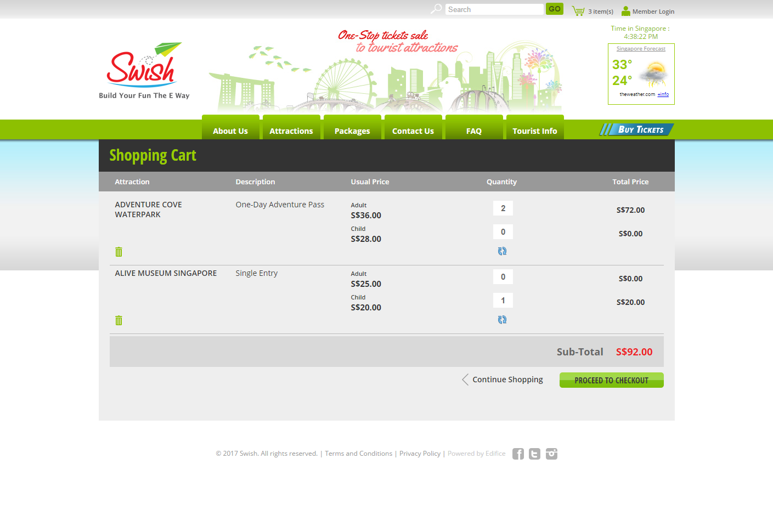773x532 pixels.
Task: Click Alive Museum child quantity field
Action: click(503, 301)
